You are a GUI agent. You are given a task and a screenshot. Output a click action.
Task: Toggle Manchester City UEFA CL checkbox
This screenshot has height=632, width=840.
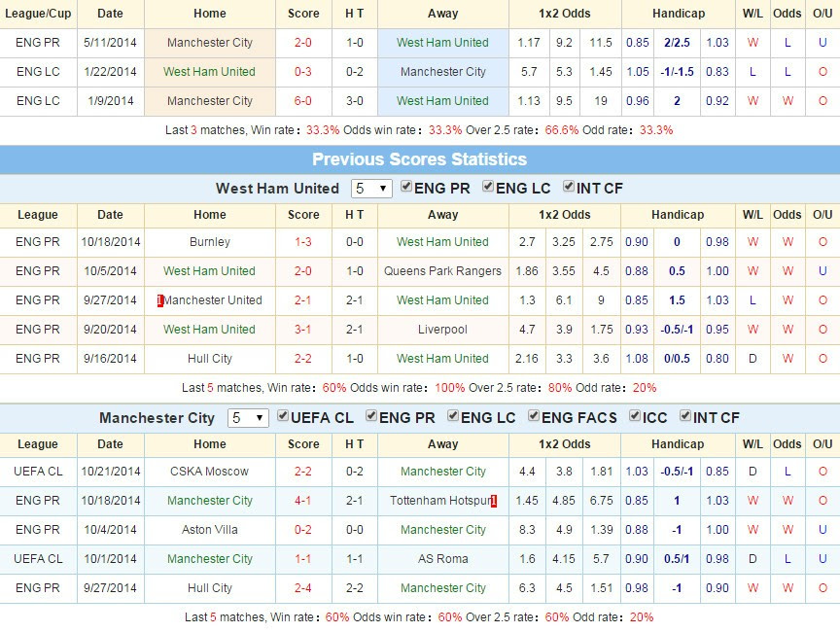tap(283, 415)
